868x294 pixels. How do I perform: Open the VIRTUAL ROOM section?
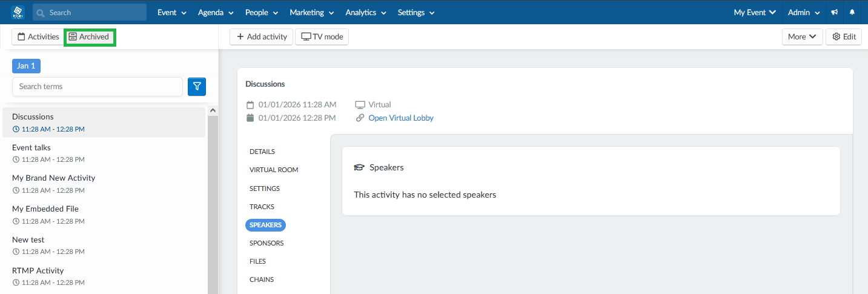pos(274,170)
